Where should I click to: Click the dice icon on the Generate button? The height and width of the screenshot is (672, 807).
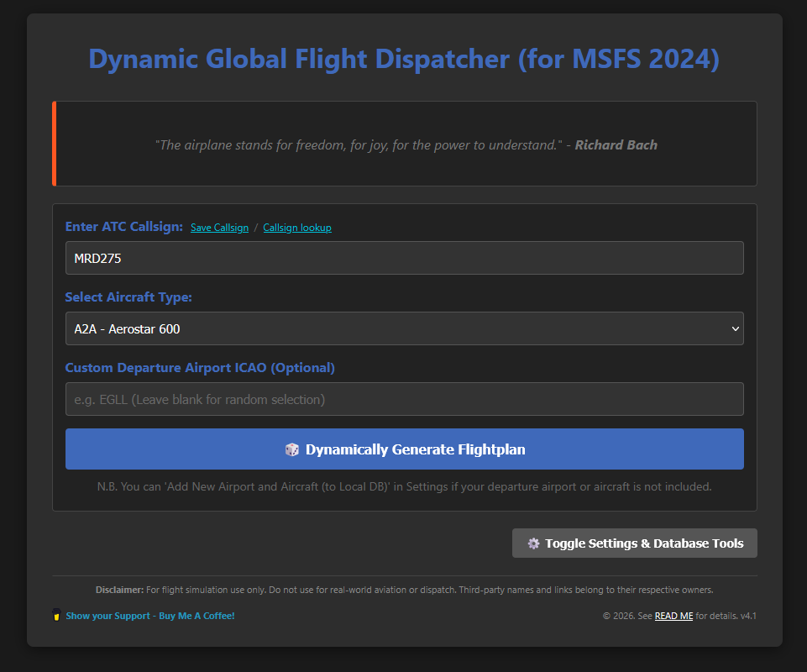(292, 449)
